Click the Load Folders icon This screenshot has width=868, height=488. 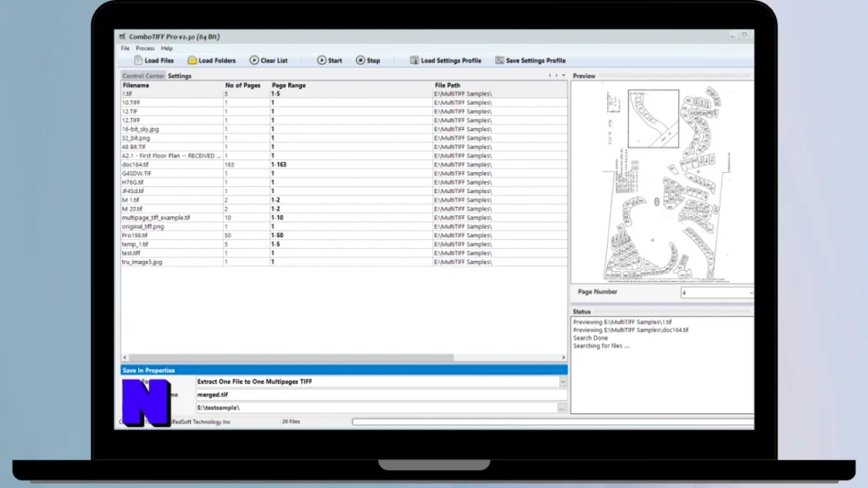[x=192, y=60]
